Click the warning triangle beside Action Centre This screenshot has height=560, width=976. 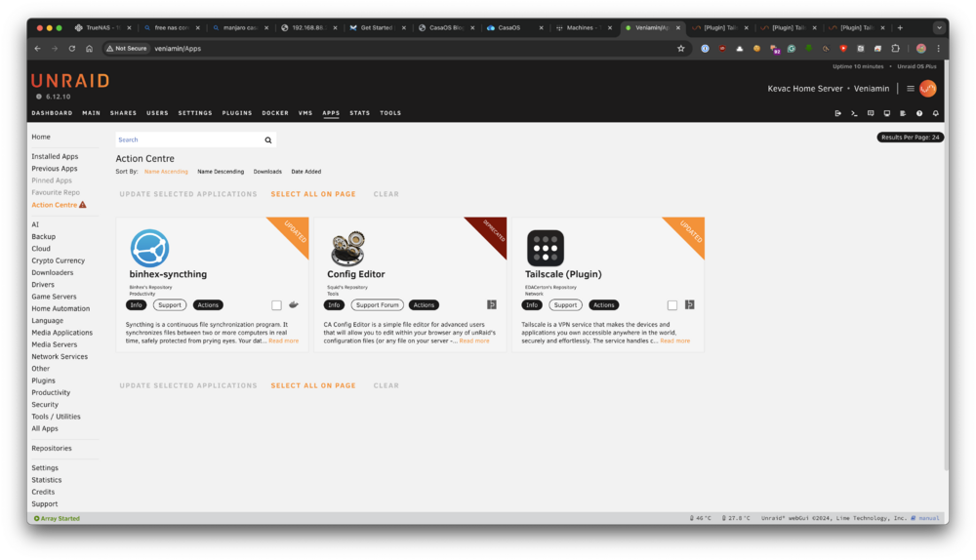click(83, 205)
